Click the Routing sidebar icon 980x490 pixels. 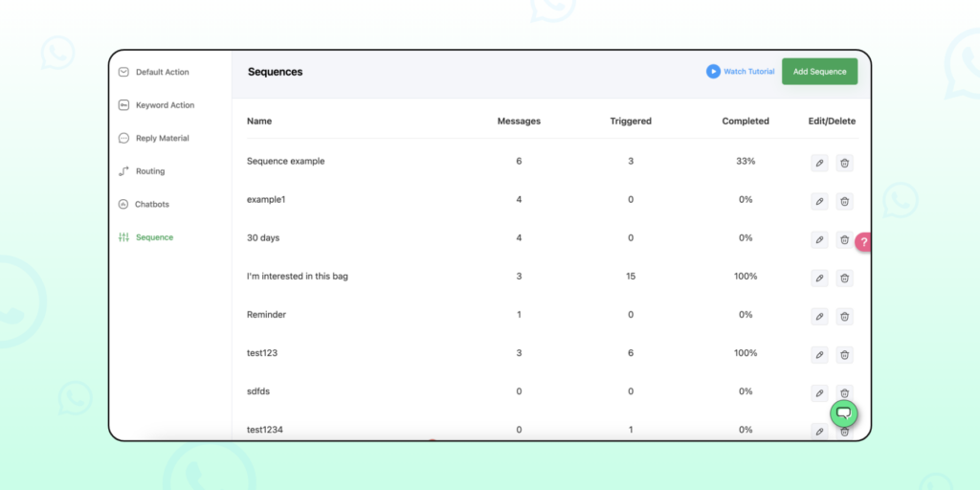pos(123,171)
